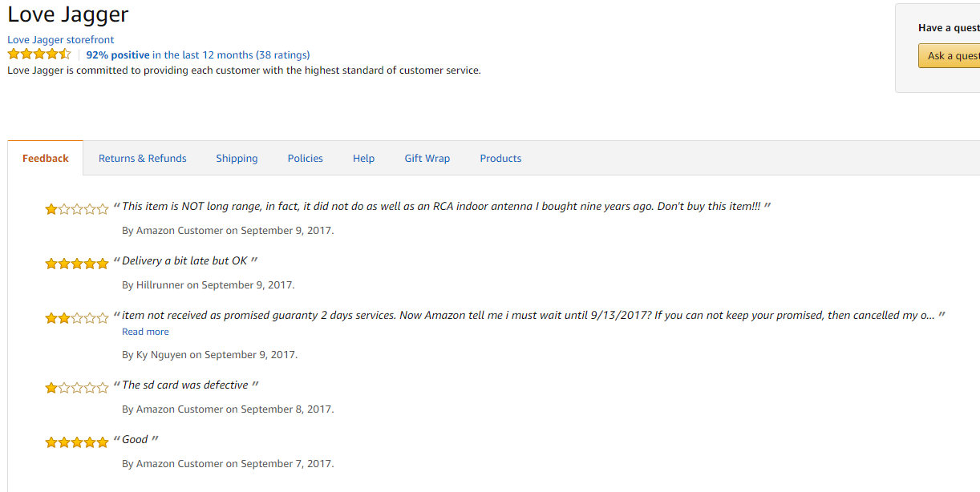Go to the Help tab
Viewport: 980px width, 492px height.
click(363, 159)
